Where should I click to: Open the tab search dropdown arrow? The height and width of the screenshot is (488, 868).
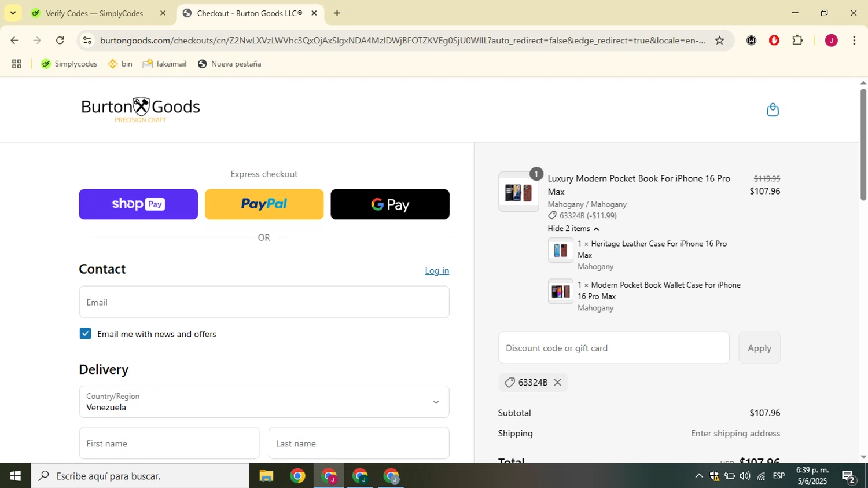(13, 13)
